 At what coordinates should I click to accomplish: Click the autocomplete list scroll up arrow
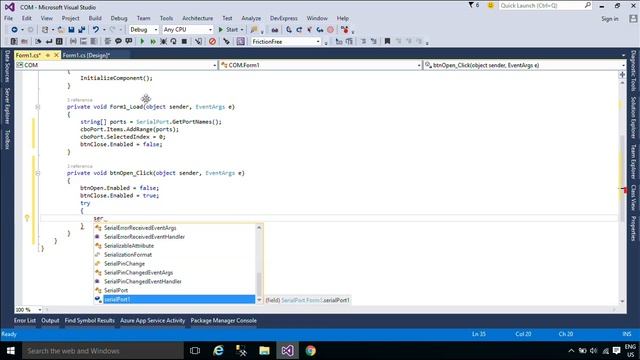[259, 227]
